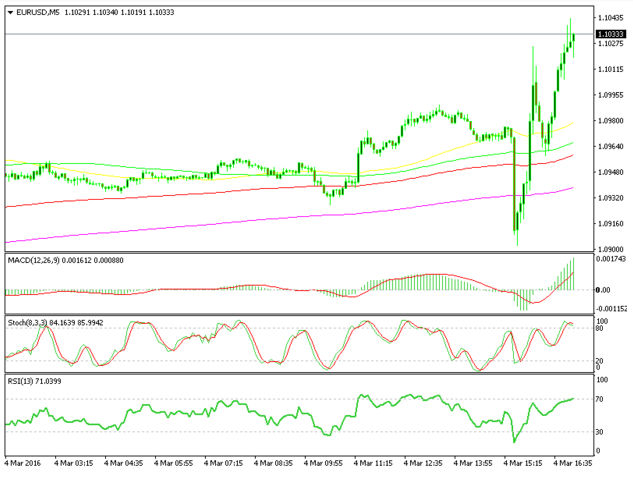Click time axis label 4 Mar 04:35
This screenshot has width=633, height=479.
[x=124, y=463]
